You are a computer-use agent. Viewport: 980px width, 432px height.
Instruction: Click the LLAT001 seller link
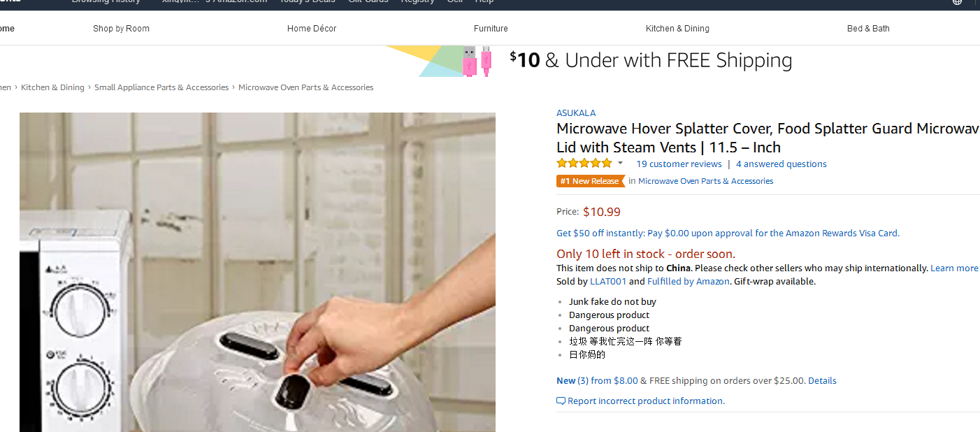[x=608, y=282]
